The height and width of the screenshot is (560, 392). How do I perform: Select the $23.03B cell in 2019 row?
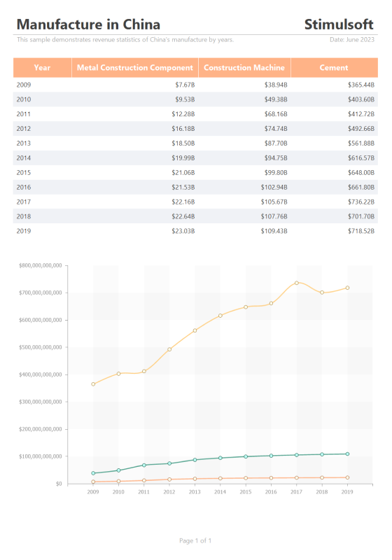(x=183, y=231)
